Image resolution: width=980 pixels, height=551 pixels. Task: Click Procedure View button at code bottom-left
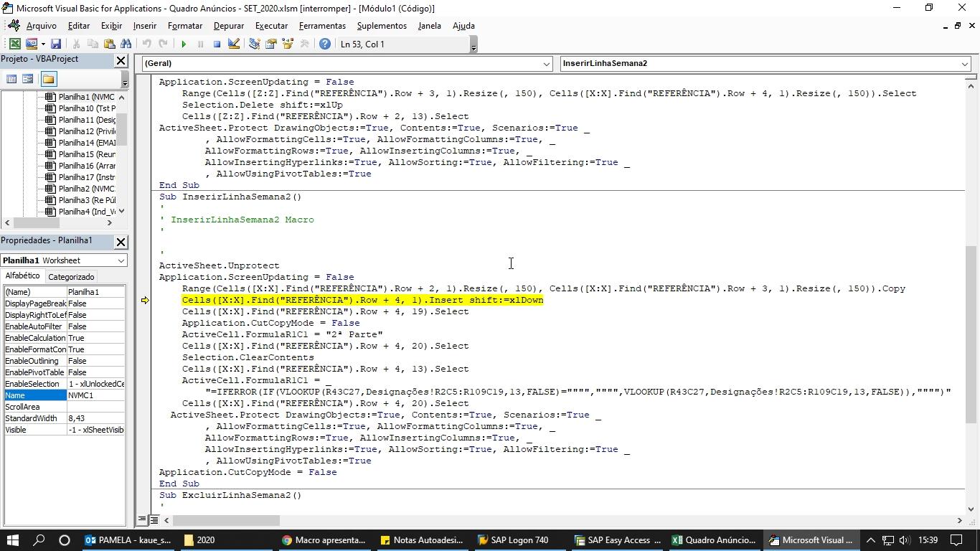click(142, 520)
